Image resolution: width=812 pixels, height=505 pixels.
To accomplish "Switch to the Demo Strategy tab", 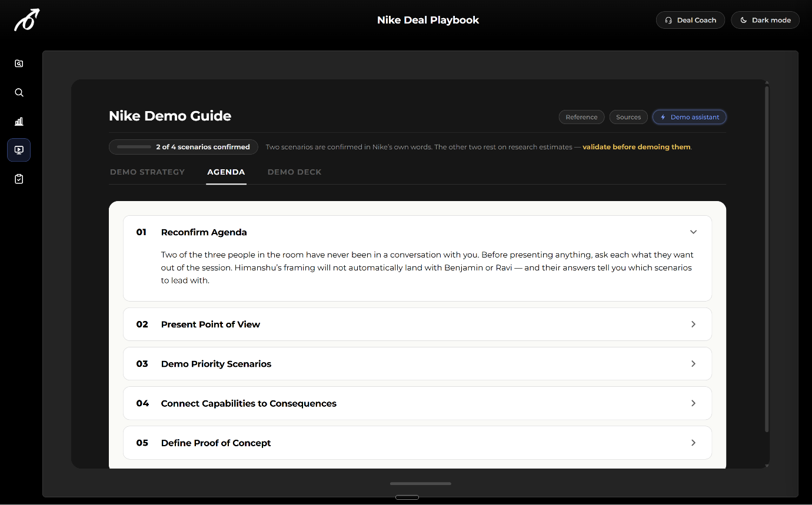I will [147, 172].
